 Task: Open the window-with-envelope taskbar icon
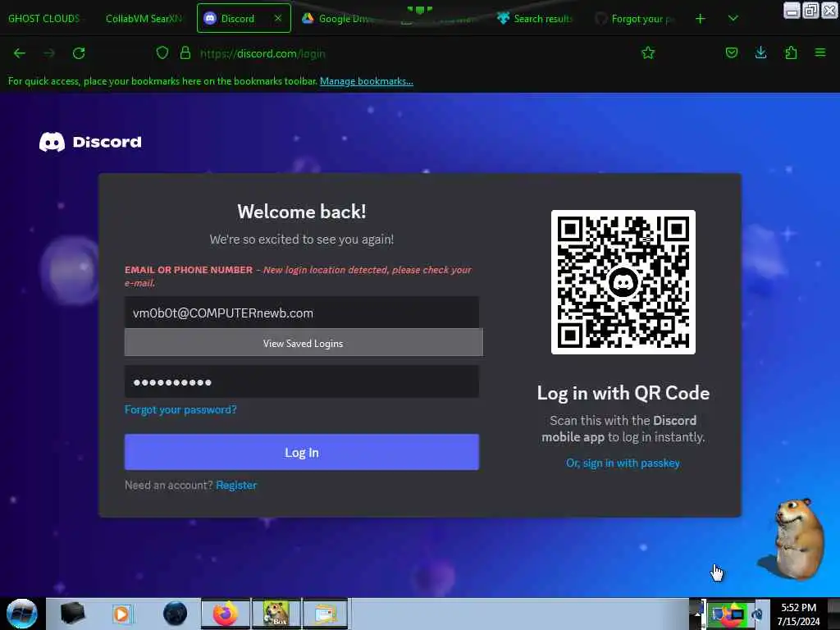coord(326,614)
